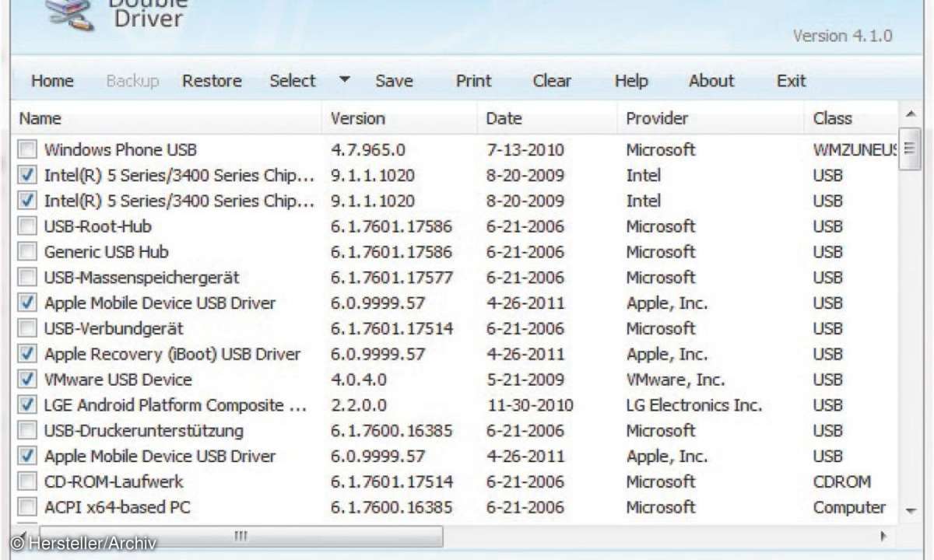This screenshot has width=934, height=560.
Task: Go to the Restore function
Action: pos(212,81)
